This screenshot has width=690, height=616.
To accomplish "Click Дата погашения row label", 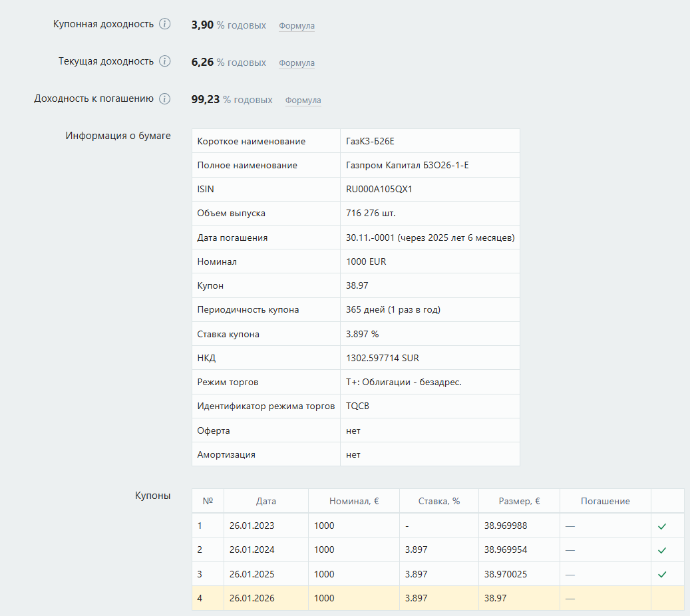I will click(232, 237).
